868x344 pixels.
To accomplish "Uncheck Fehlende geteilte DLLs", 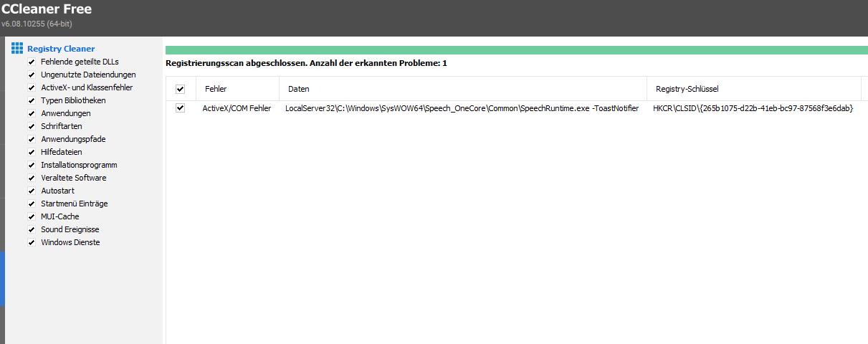I will (x=31, y=62).
